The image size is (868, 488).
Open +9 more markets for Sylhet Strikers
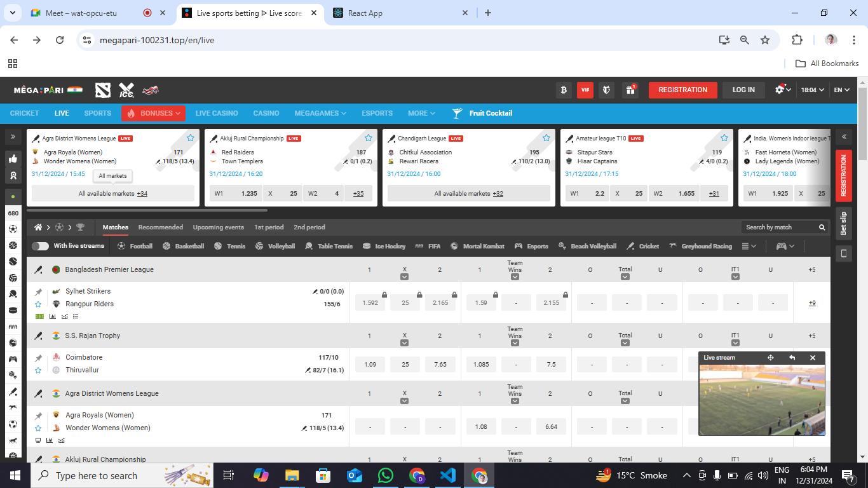[x=812, y=303]
